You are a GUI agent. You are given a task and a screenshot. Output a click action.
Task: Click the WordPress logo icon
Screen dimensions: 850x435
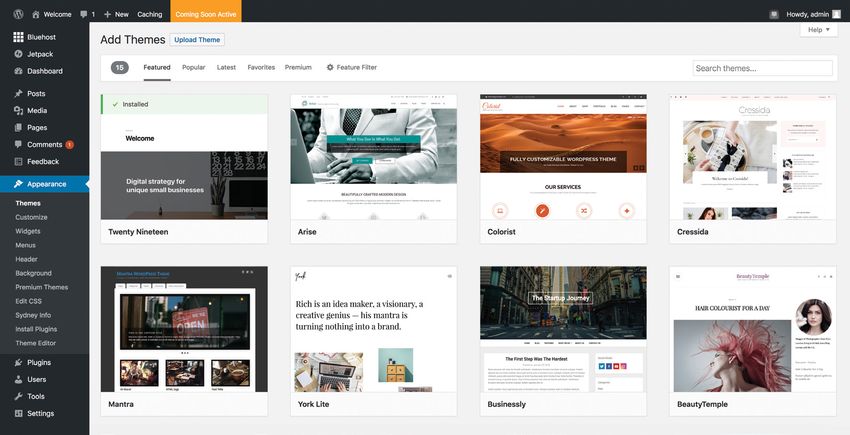click(x=18, y=14)
